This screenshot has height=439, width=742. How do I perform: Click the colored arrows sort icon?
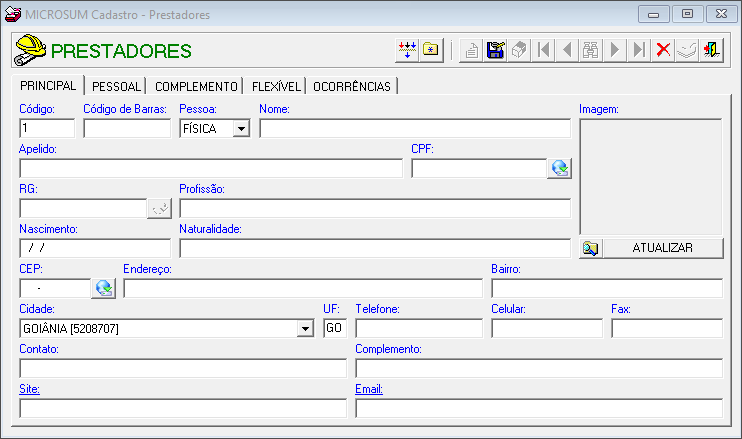[x=407, y=50]
